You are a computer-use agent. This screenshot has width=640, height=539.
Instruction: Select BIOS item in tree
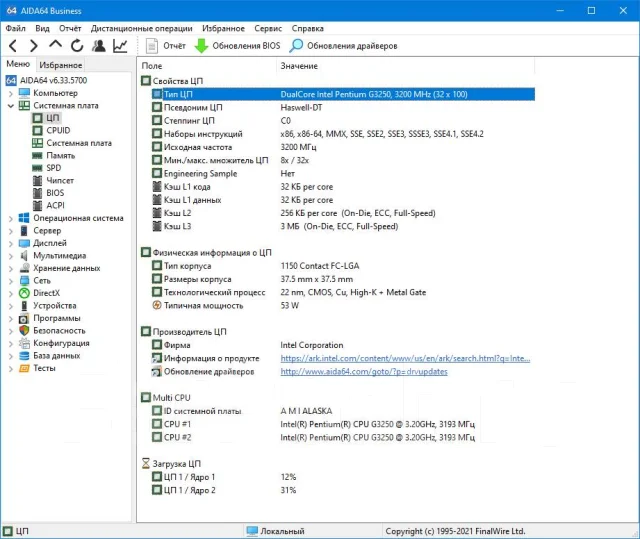55,193
